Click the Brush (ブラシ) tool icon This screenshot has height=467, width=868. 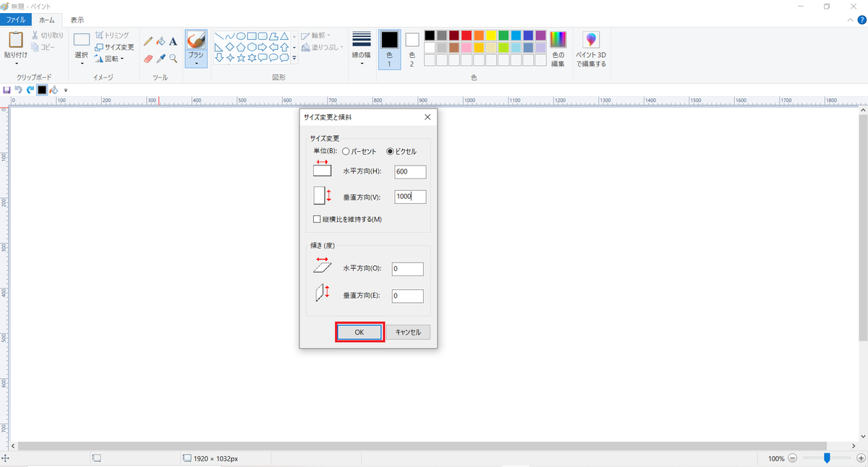tap(196, 40)
